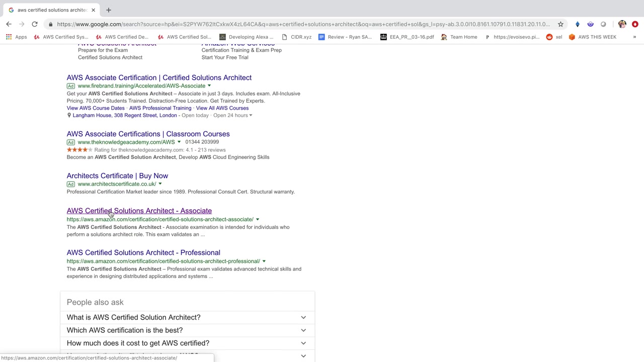Viewport: 644px width, 362px height.
Task: Click the purple round extension icon
Action: point(590,24)
